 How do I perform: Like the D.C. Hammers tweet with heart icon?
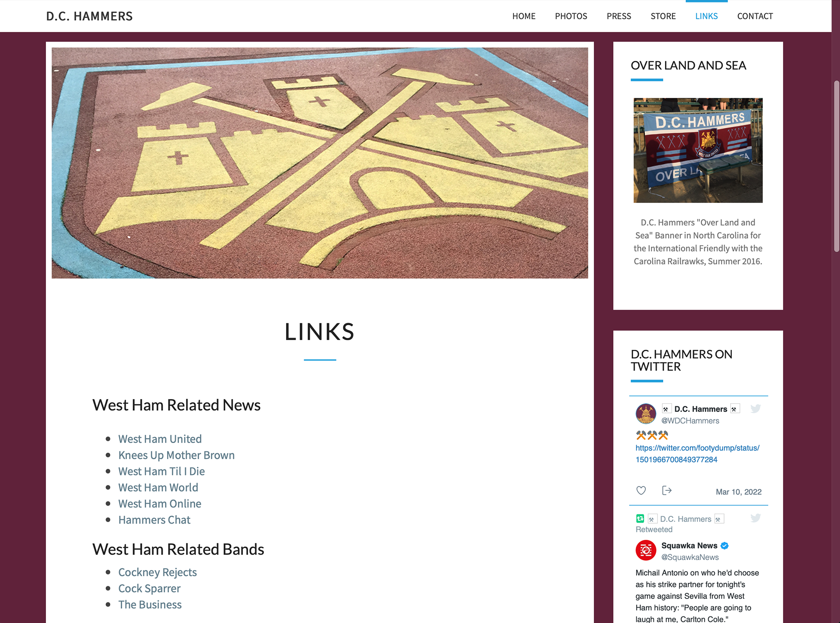[641, 490]
